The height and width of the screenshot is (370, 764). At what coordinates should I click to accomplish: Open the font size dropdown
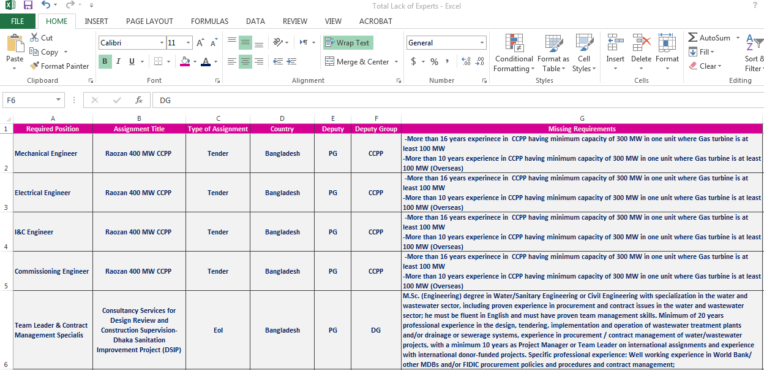click(x=188, y=43)
